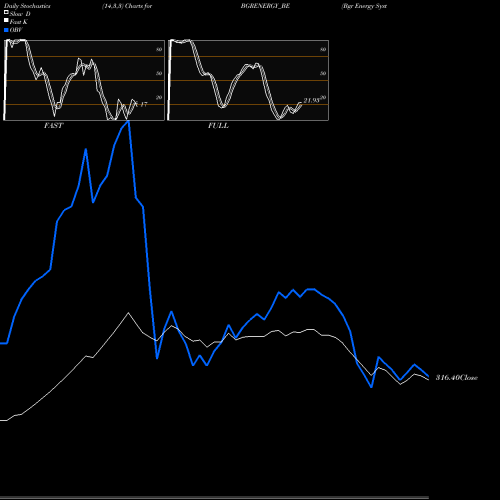The height and width of the screenshot is (500, 500).
Task: Click the 20 level label in the FAST chart
Action: click(x=159, y=97)
